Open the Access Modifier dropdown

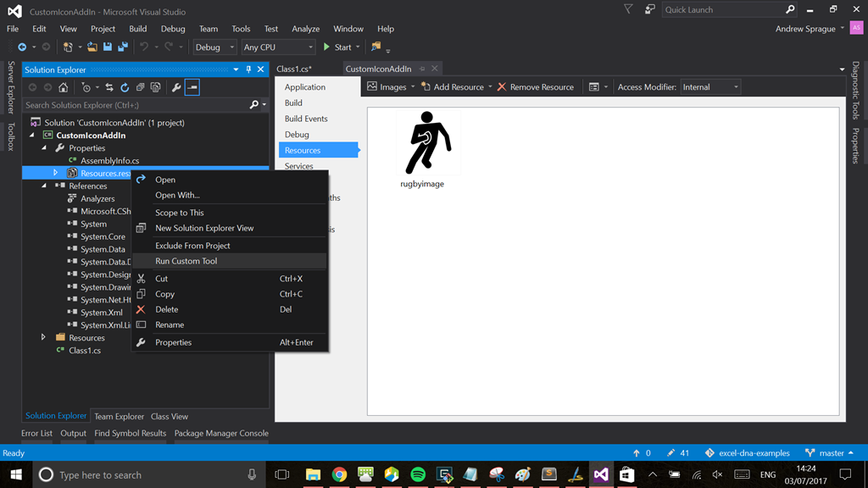coord(710,86)
